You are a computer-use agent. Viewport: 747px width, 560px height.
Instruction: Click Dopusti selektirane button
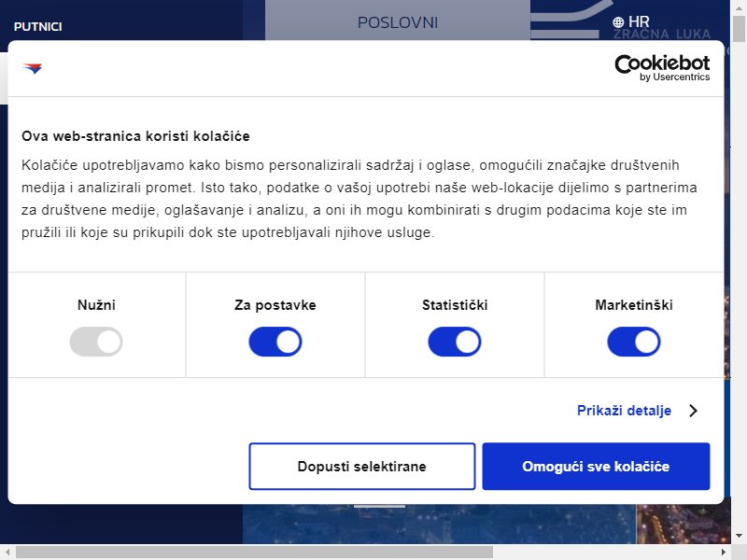(x=362, y=466)
